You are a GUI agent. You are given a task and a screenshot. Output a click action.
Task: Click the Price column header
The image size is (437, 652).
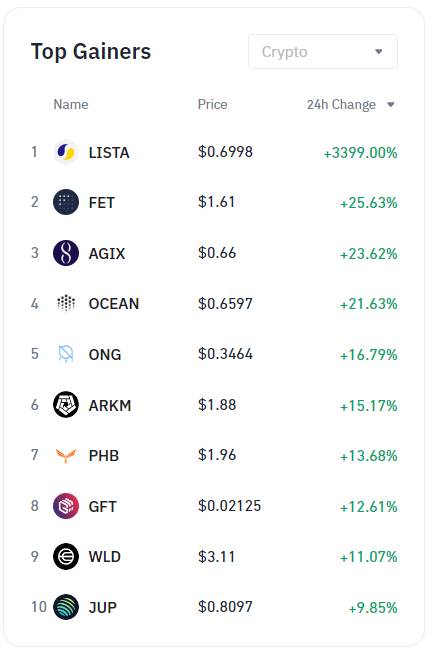pos(212,104)
